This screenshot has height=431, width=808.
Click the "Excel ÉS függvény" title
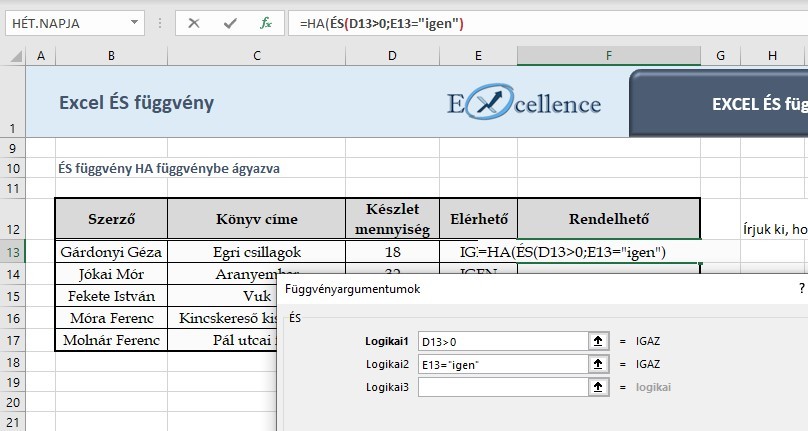[x=137, y=103]
